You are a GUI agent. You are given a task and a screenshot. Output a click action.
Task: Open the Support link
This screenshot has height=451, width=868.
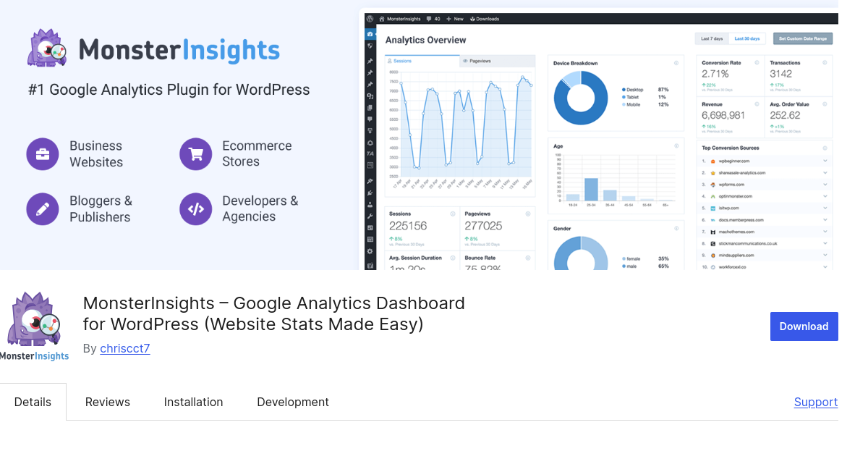tap(815, 402)
